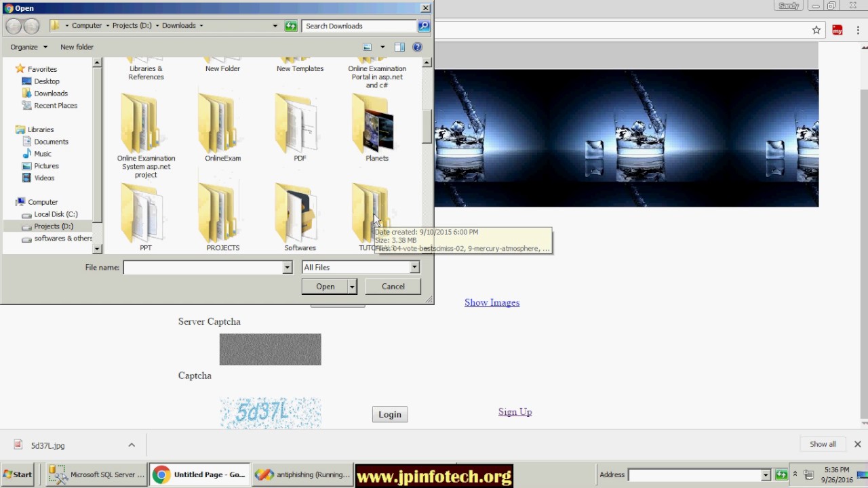Show hidden system tray icons
Image resolution: width=868 pixels, height=488 pixels.
click(x=795, y=474)
